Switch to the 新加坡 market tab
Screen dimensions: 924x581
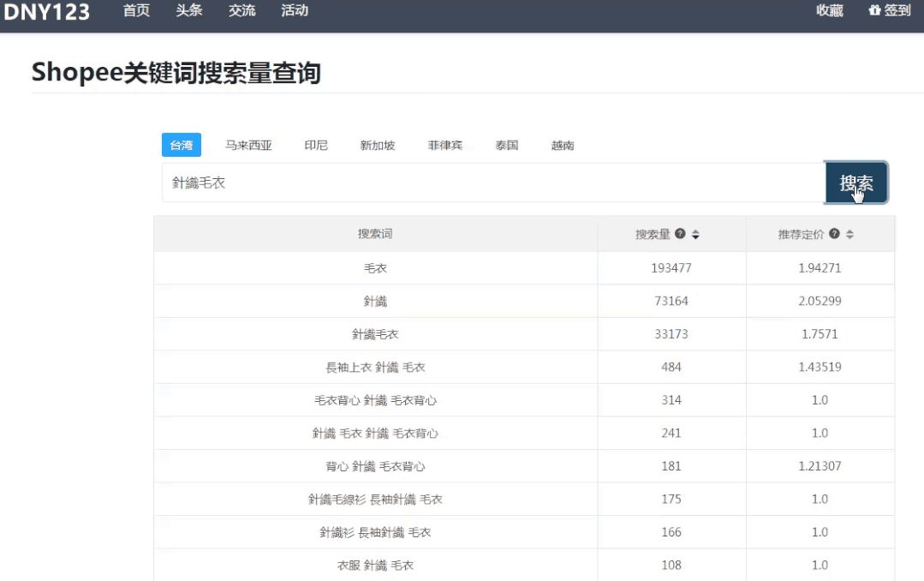[x=378, y=145]
